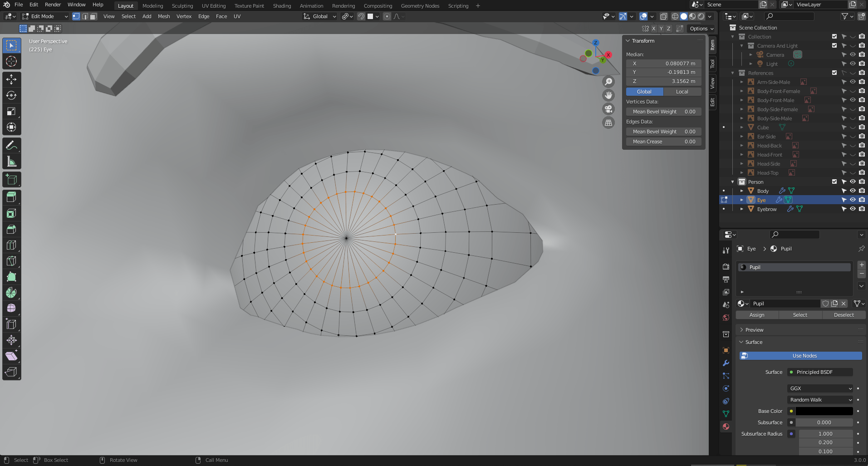
Task: Open the Edit Mode dropdown
Action: [44, 16]
